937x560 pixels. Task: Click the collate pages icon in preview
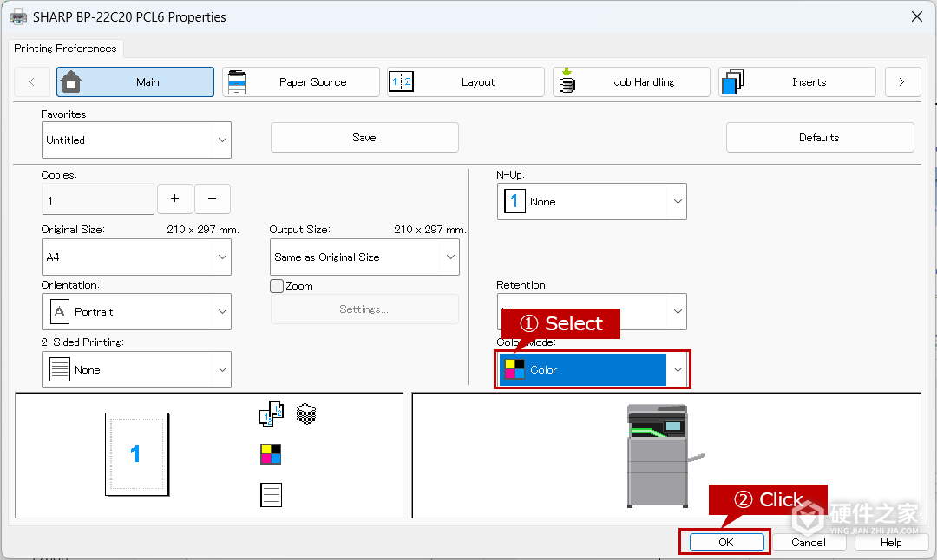(272, 413)
